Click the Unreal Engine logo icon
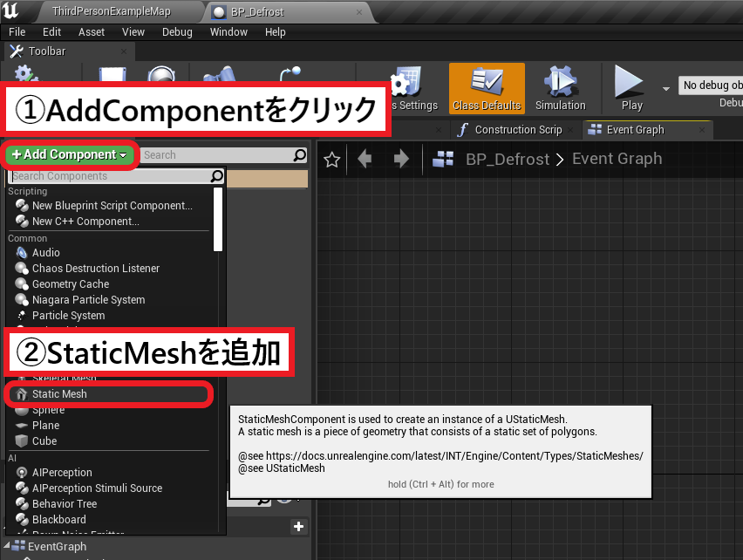 [10, 10]
